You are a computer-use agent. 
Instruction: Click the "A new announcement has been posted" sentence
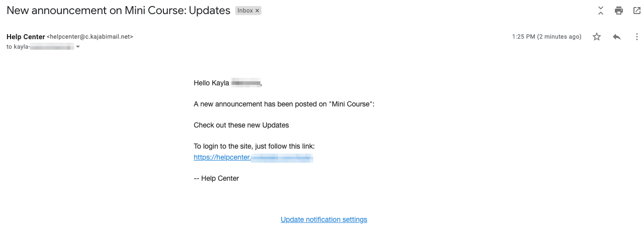click(x=285, y=104)
